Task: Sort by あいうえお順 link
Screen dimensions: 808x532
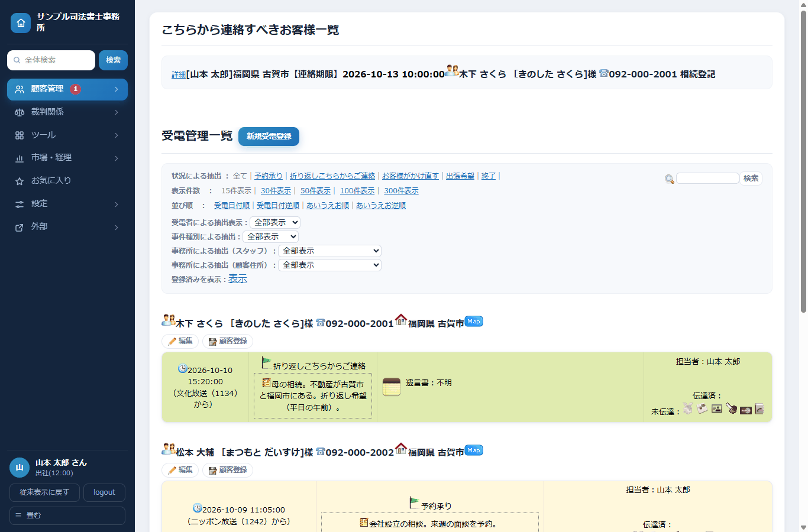Action: click(327, 206)
